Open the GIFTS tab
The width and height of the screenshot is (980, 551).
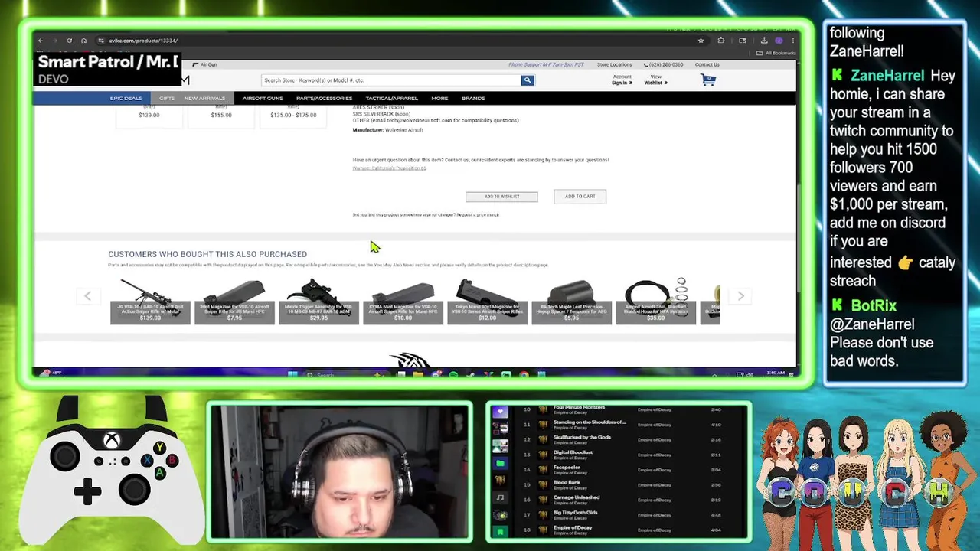(x=167, y=98)
